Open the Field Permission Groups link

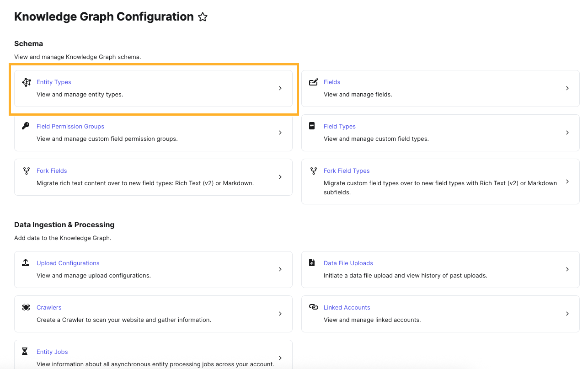70,127
